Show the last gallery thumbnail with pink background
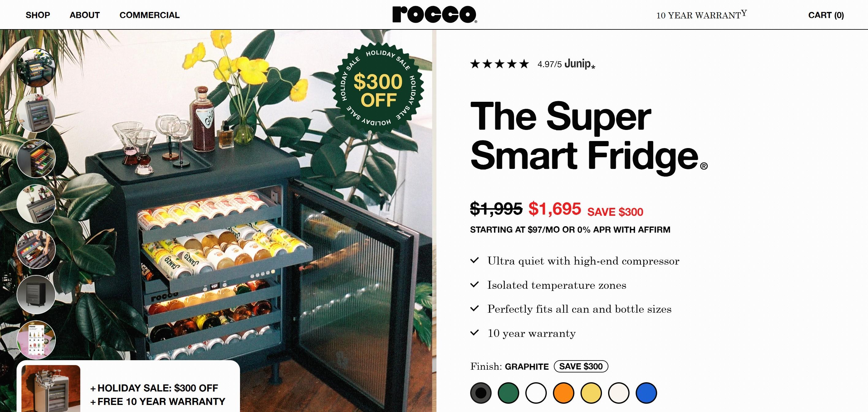868x412 pixels. tap(36, 340)
